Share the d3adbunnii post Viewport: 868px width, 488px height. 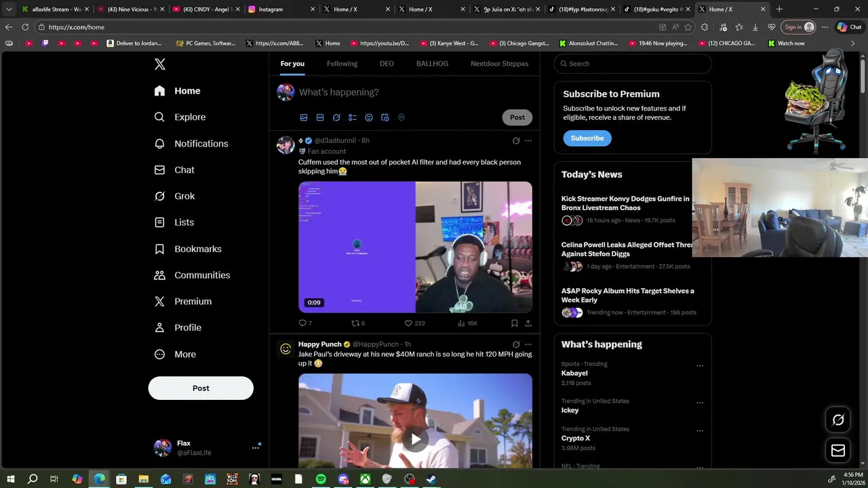point(528,323)
